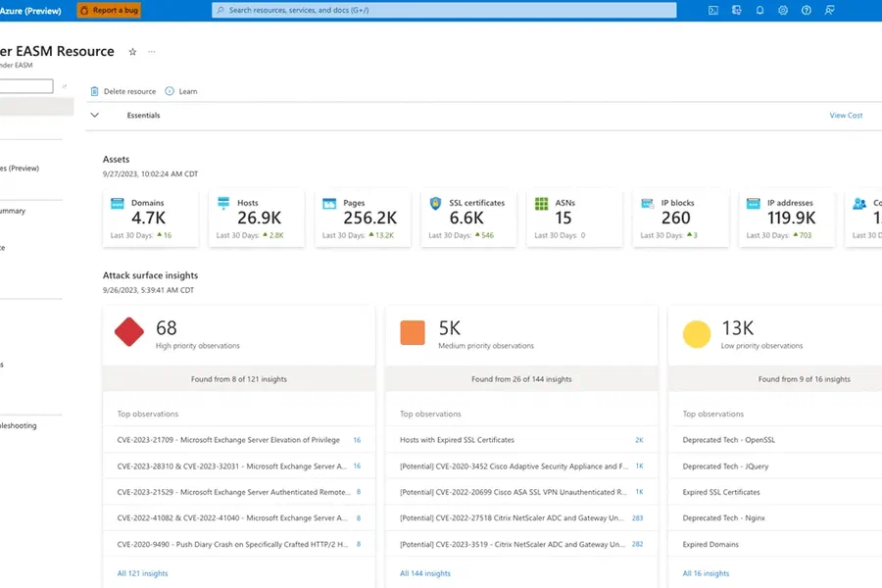Click the Hosts asset icon
882x588 pixels.
pyautogui.click(x=223, y=203)
